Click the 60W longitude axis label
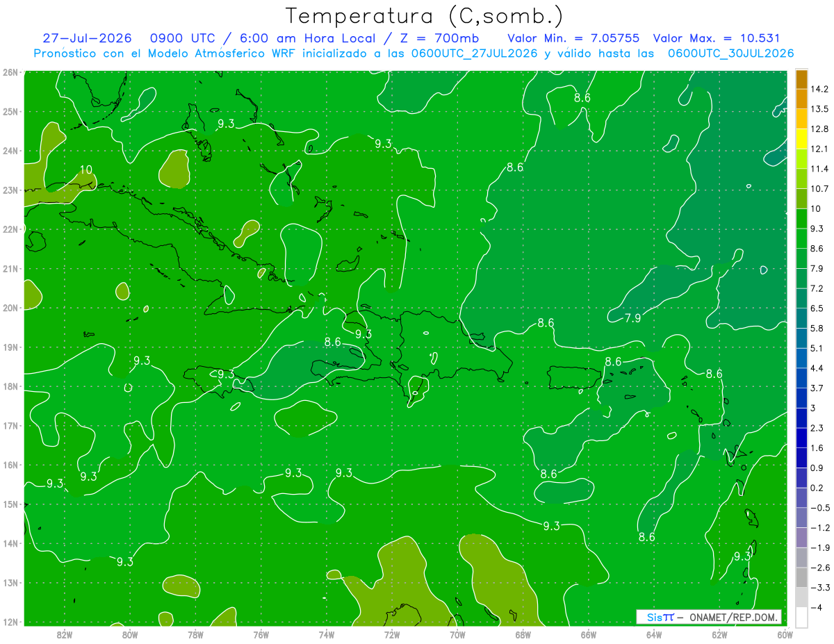834x644 pixels. tap(785, 634)
